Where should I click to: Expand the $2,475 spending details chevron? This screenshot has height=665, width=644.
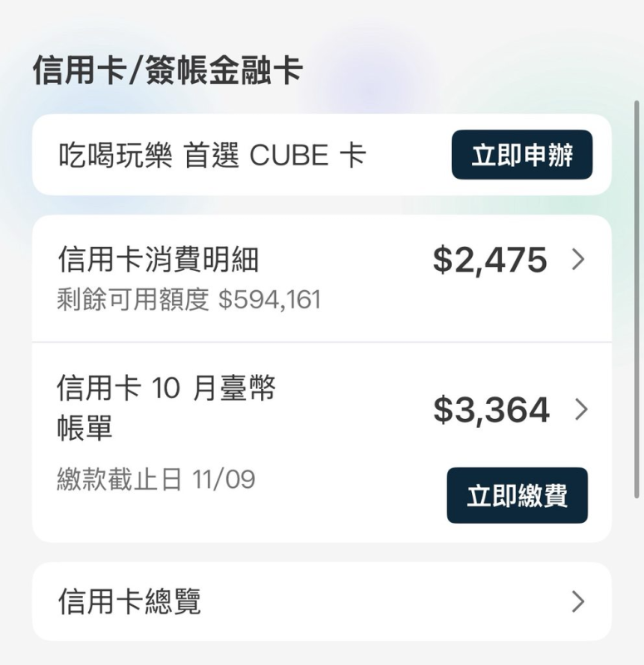578,260
